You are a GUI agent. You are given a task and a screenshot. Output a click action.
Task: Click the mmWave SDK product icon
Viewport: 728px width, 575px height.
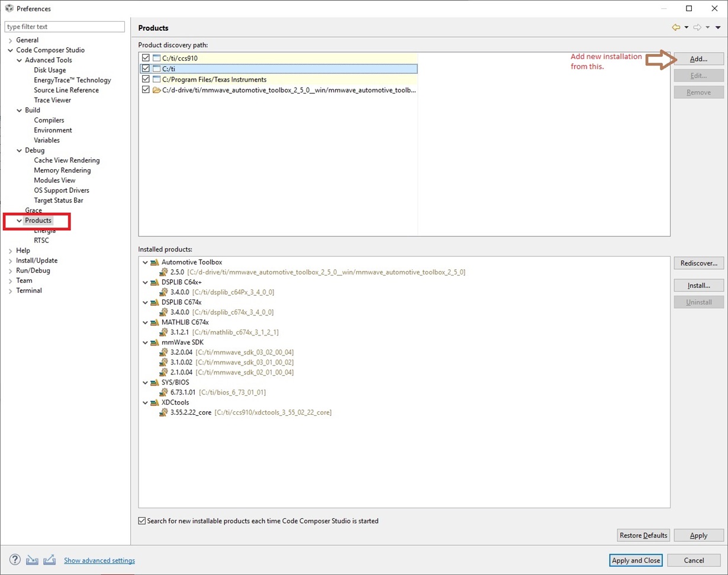(x=154, y=343)
